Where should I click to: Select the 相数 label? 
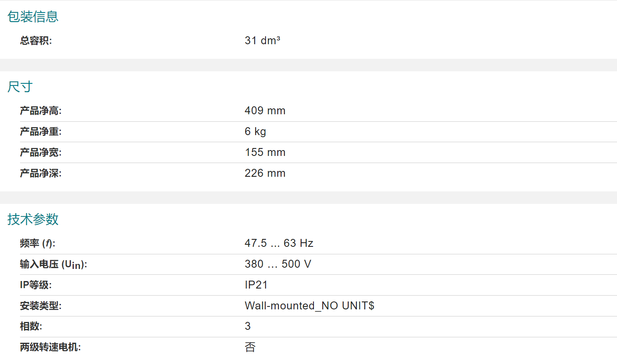click(x=31, y=326)
